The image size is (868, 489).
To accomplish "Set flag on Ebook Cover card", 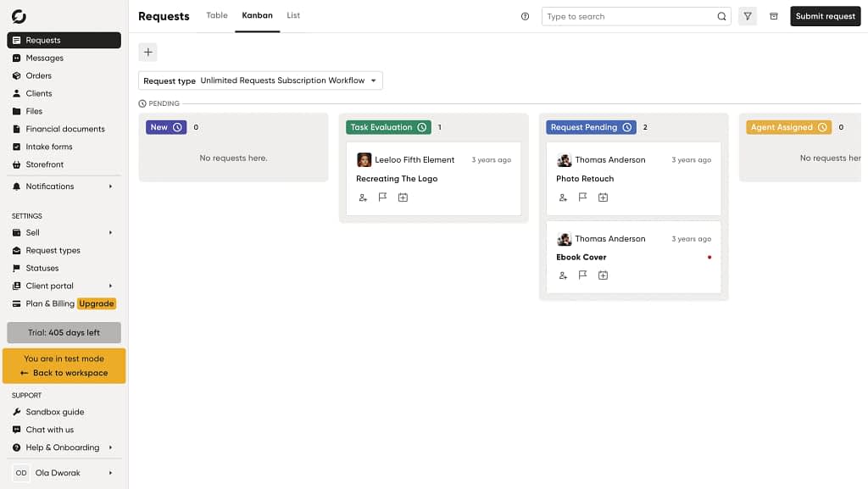I will (582, 275).
